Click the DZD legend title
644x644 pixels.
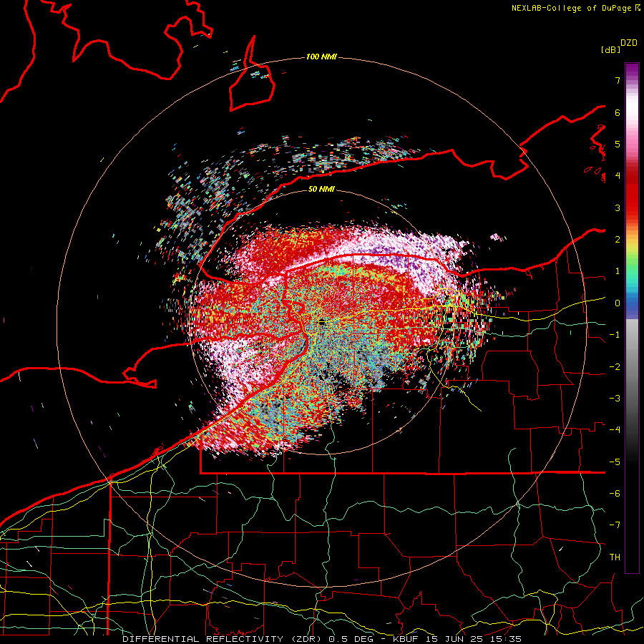click(628, 43)
